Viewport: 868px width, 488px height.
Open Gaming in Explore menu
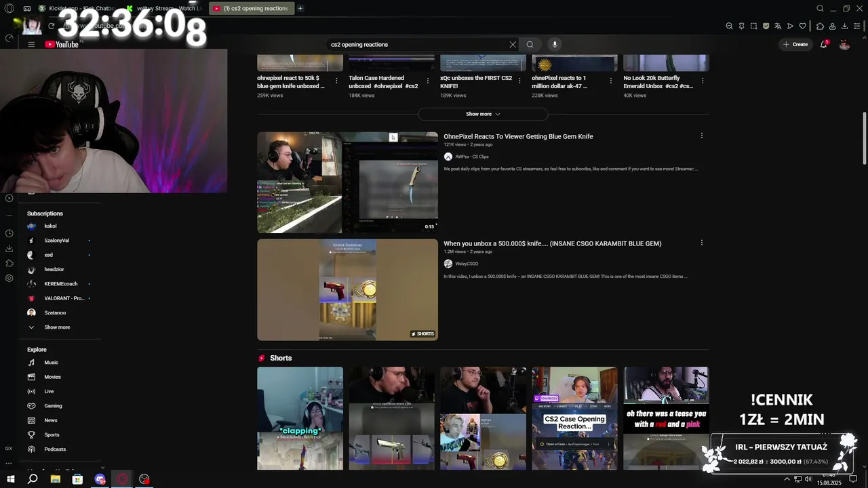53,406
